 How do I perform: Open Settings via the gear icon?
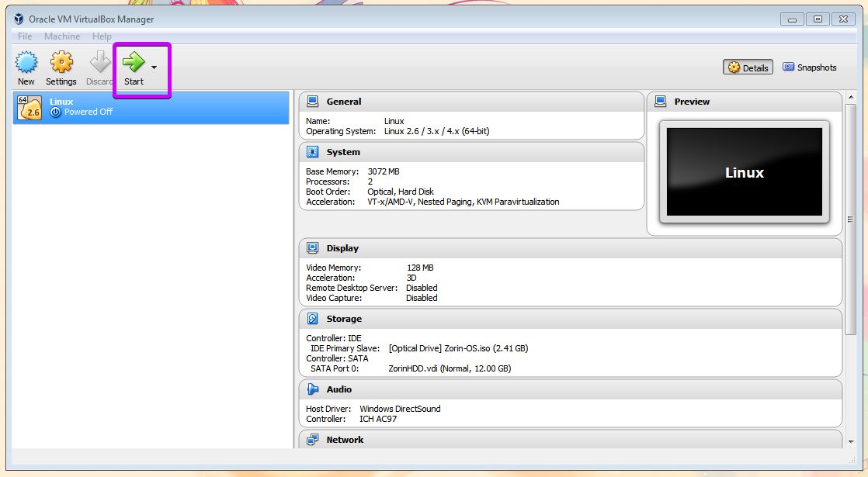(x=61, y=62)
